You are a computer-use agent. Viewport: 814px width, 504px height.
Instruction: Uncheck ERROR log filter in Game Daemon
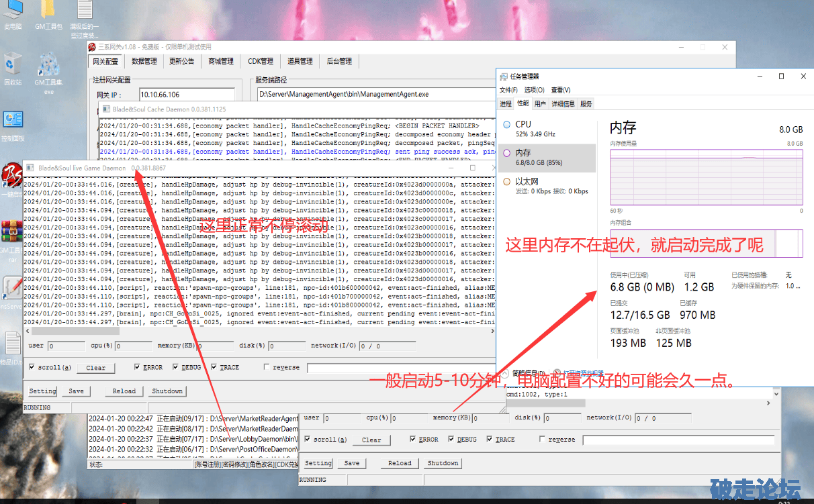click(x=138, y=367)
